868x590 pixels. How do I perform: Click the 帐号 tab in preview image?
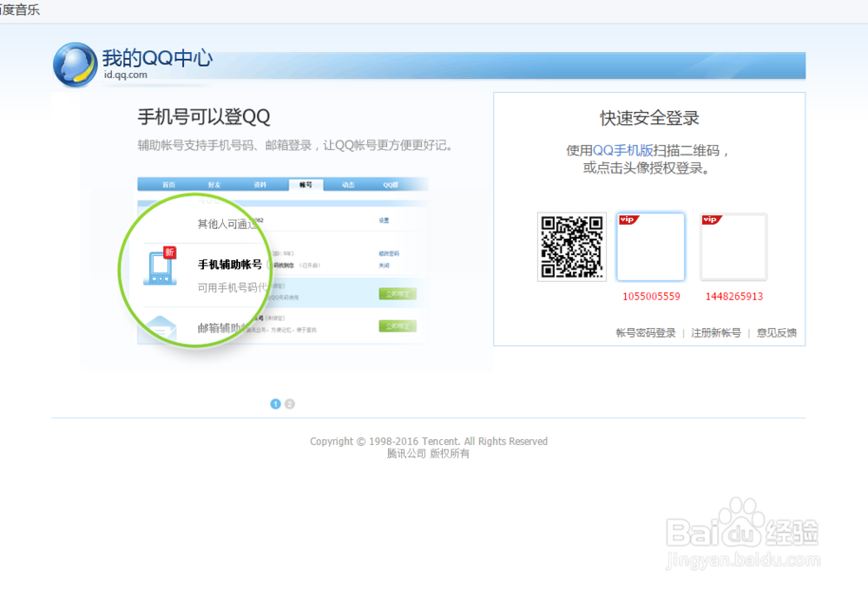coord(306,185)
